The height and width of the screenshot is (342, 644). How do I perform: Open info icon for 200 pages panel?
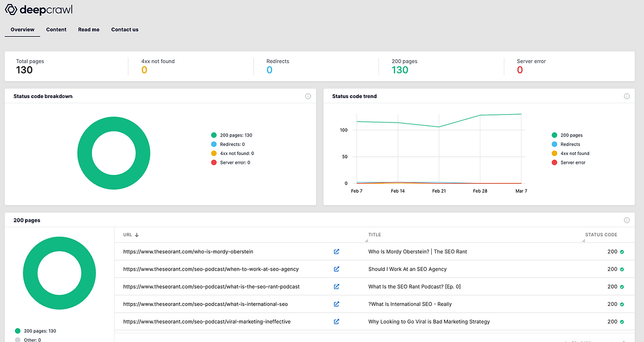tap(627, 220)
